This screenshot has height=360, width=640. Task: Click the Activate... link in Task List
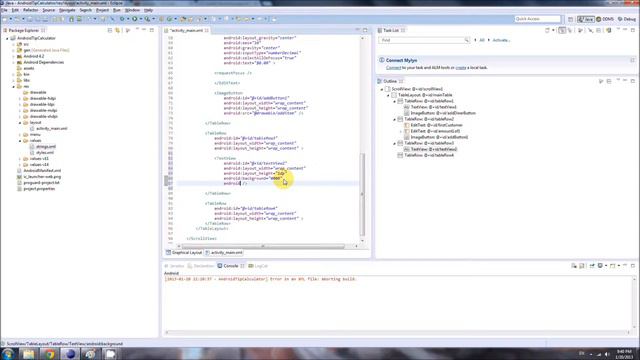tap(501, 40)
